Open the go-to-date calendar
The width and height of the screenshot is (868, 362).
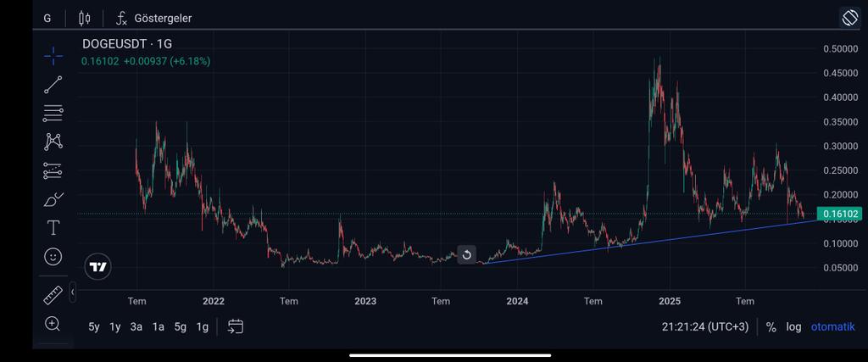coord(236,326)
